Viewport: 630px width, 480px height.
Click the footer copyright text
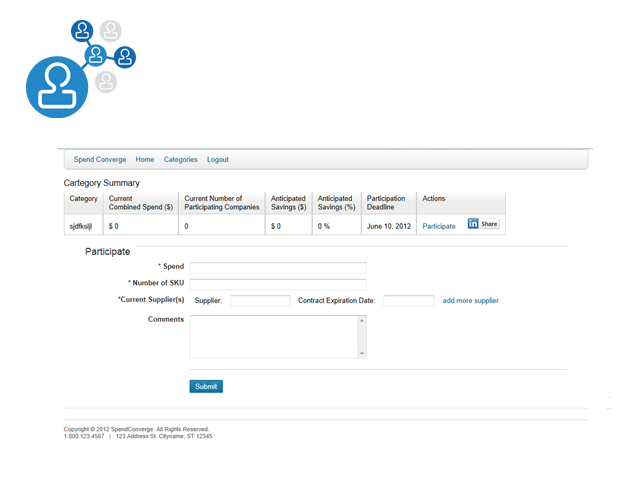pyautogui.click(x=136, y=429)
